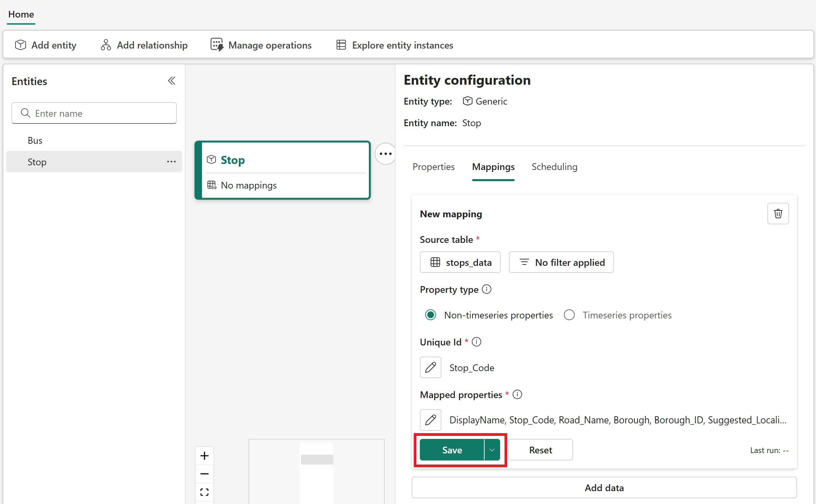Click the Reset button
The height and width of the screenshot is (504, 816).
[x=540, y=450]
